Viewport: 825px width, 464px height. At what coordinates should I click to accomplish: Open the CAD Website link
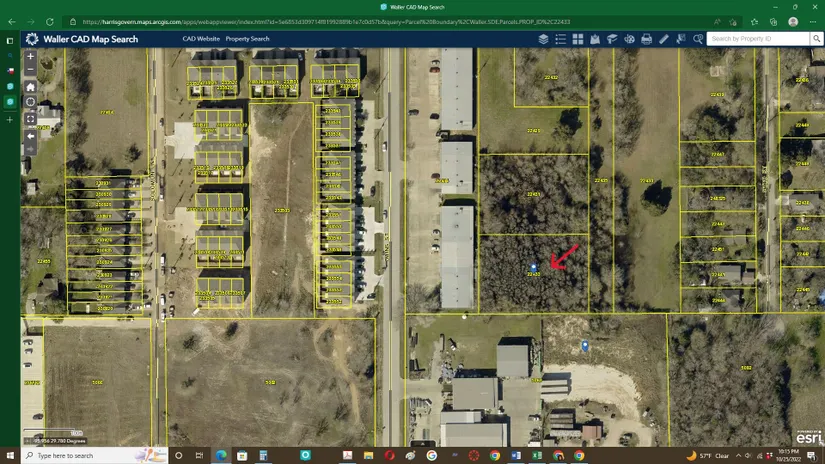point(201,39)
